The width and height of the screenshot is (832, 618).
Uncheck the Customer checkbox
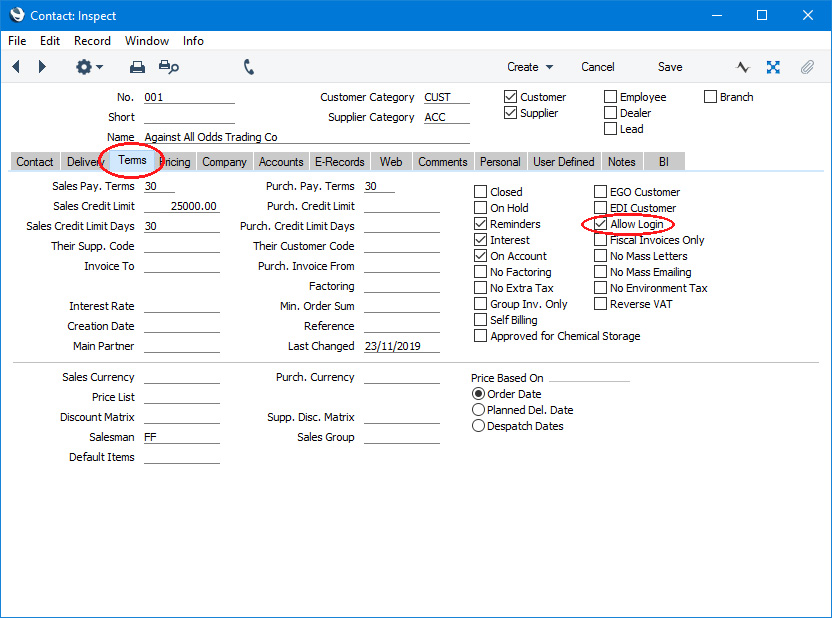point(510,97)
